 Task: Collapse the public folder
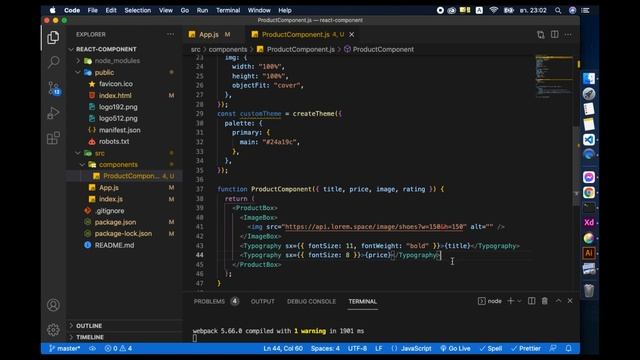(124, 72)
